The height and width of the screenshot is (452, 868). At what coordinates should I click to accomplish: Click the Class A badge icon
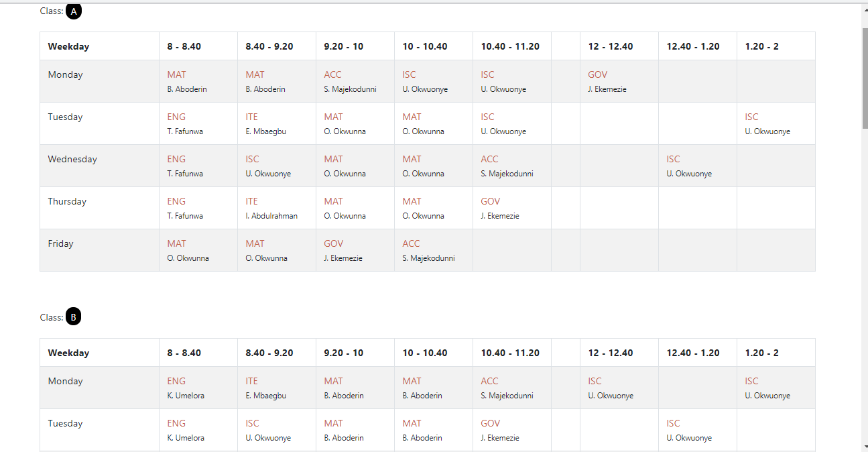coord(74,11)
